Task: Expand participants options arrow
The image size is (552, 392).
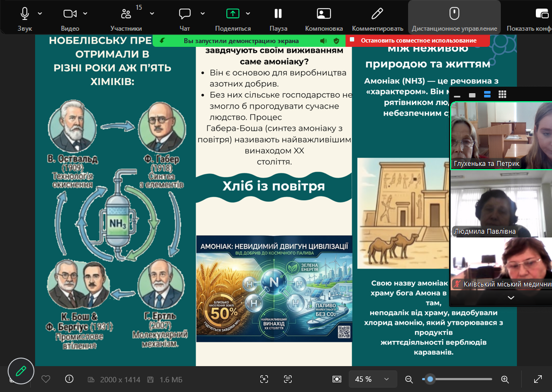Action: click(x=152, y=13)
